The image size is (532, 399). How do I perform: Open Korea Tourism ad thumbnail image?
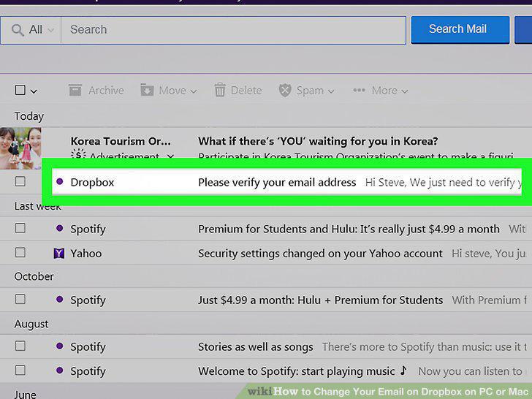click(x=20, y=148)
